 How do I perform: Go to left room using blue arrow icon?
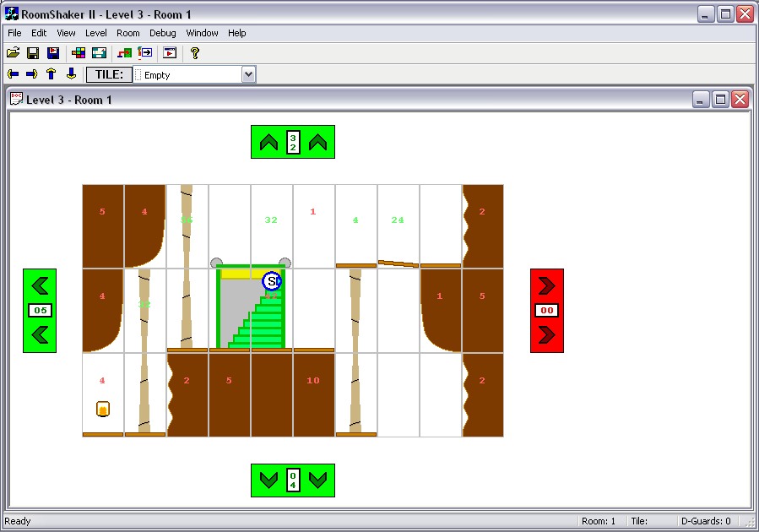point(13,74)
